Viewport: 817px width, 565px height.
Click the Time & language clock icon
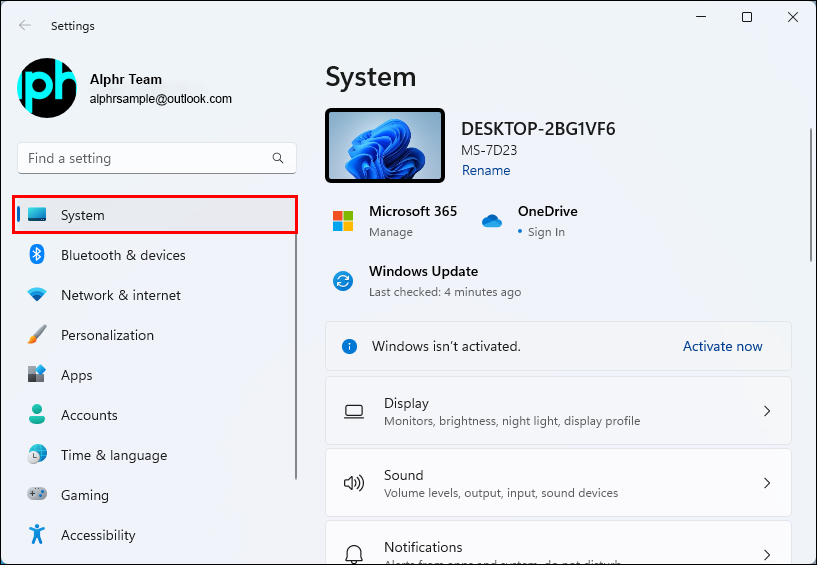coord(37,455)
